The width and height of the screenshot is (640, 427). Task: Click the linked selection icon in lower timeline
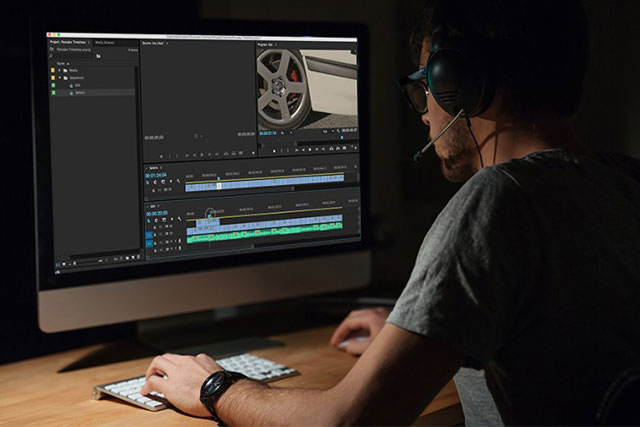[x=163, y=221]
